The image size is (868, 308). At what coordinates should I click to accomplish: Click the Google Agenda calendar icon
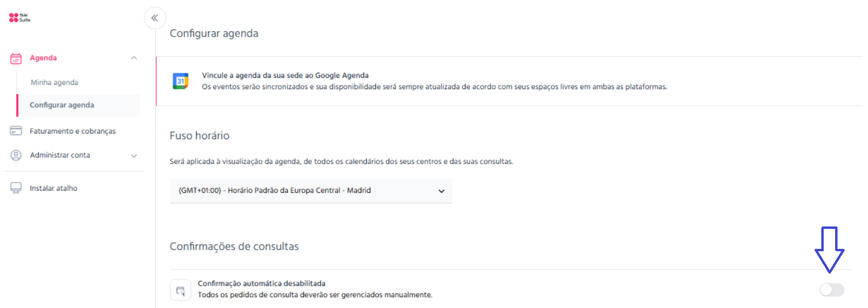coord(181,81)
